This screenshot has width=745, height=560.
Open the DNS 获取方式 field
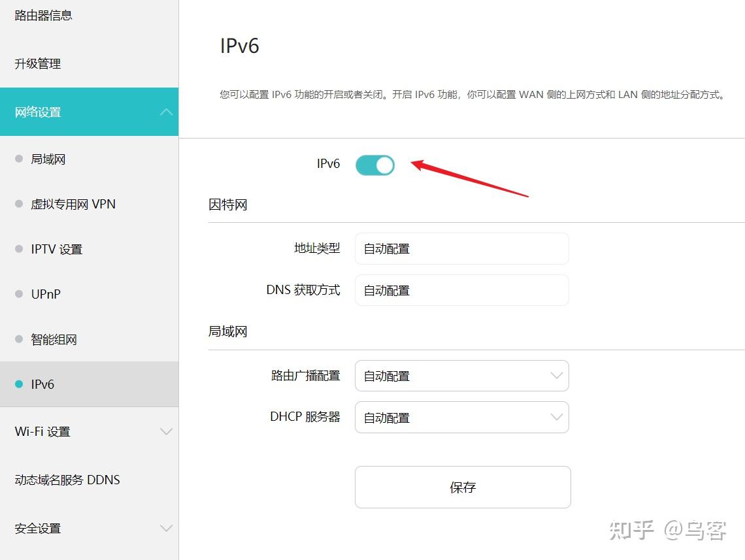coord(462,290)
